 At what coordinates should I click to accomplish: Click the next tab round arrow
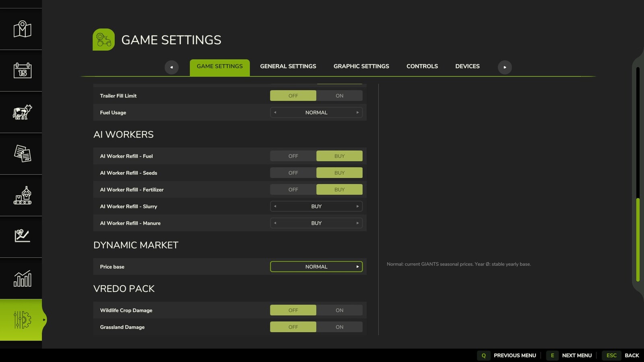pos(505,67)
